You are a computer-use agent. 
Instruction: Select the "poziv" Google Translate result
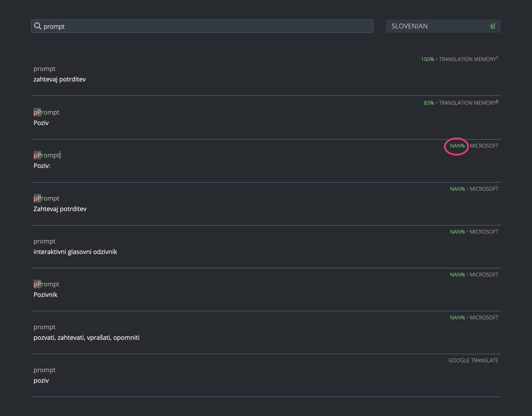point(41,381)
